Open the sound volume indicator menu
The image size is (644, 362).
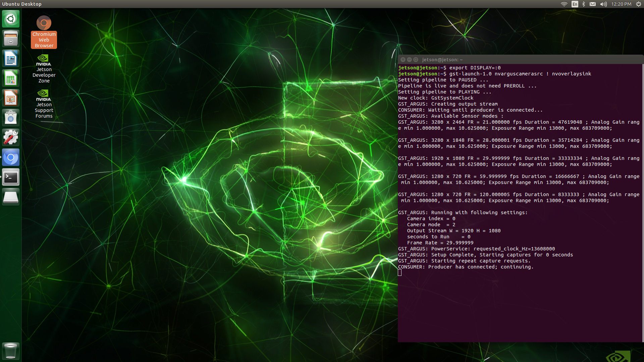pyautogui.click(x=603, y=4)
